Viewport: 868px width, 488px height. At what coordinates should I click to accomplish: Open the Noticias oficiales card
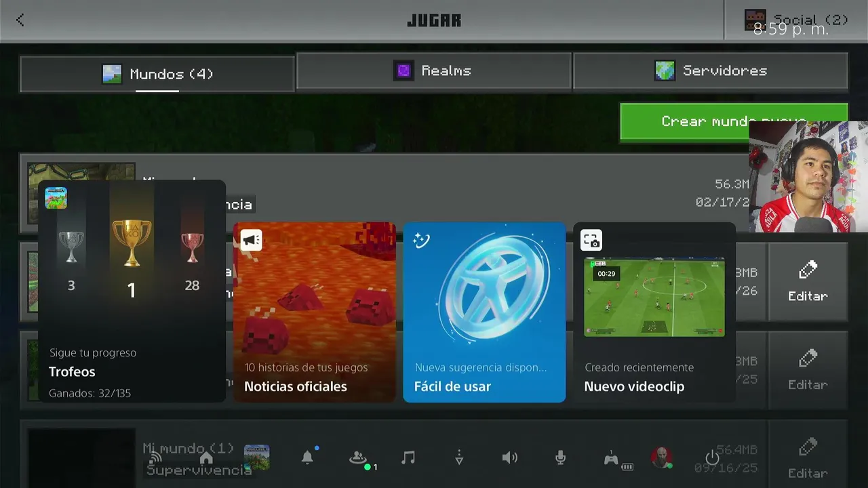[x=315, y=312]
